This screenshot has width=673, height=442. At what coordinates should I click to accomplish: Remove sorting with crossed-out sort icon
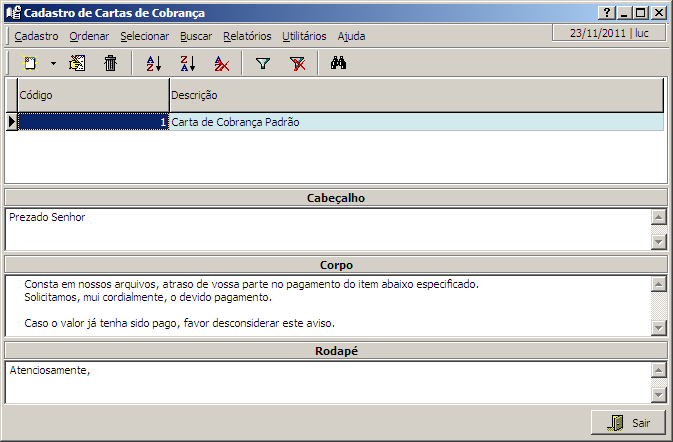tap(222, 63)
